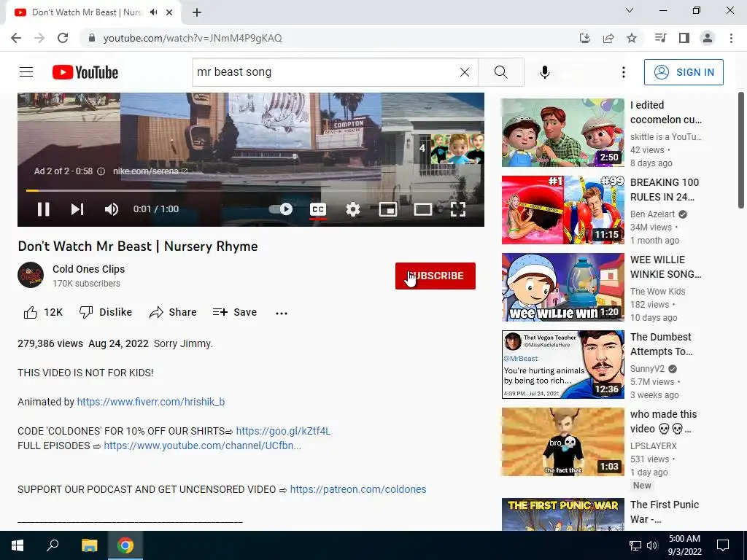This screenshot has width=747, height=560.
Task: Open Windows taskbar search
Action: pos(53,545)
